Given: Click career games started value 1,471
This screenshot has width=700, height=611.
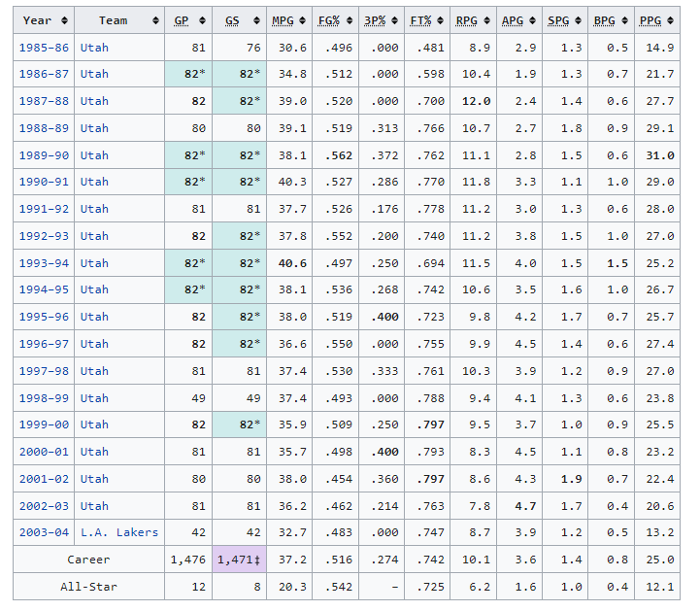Looking at the screenshot, I should click(239, 560).
